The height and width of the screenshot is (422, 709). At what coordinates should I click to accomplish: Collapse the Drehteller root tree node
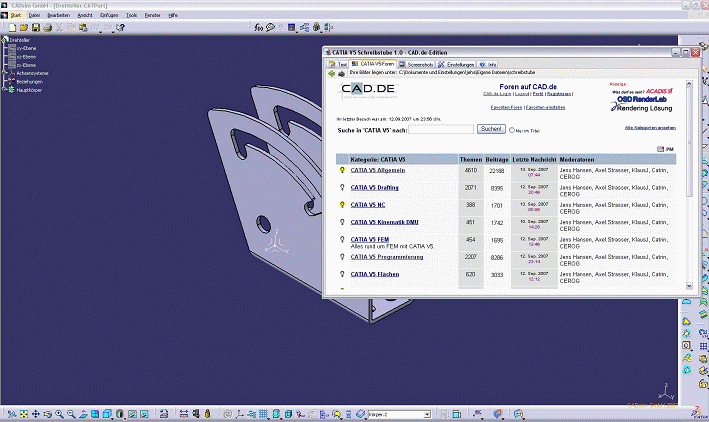point(5,40)
